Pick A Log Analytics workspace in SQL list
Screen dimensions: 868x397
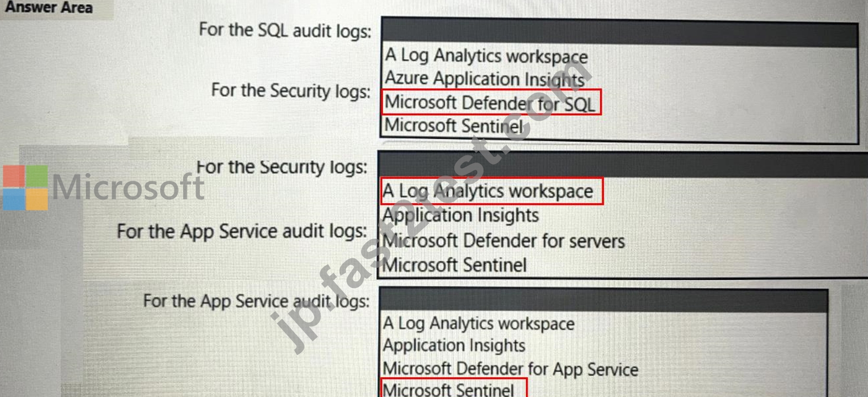[486, 55]
